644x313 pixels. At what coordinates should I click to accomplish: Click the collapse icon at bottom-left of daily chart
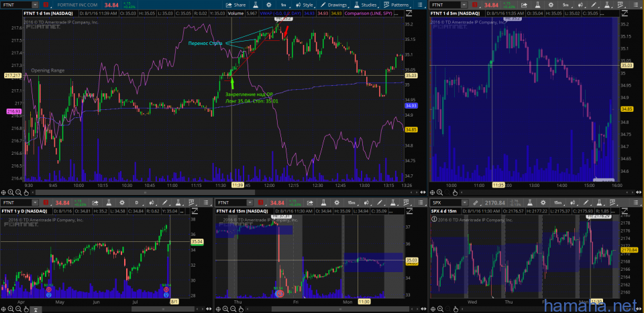point(36,309)
